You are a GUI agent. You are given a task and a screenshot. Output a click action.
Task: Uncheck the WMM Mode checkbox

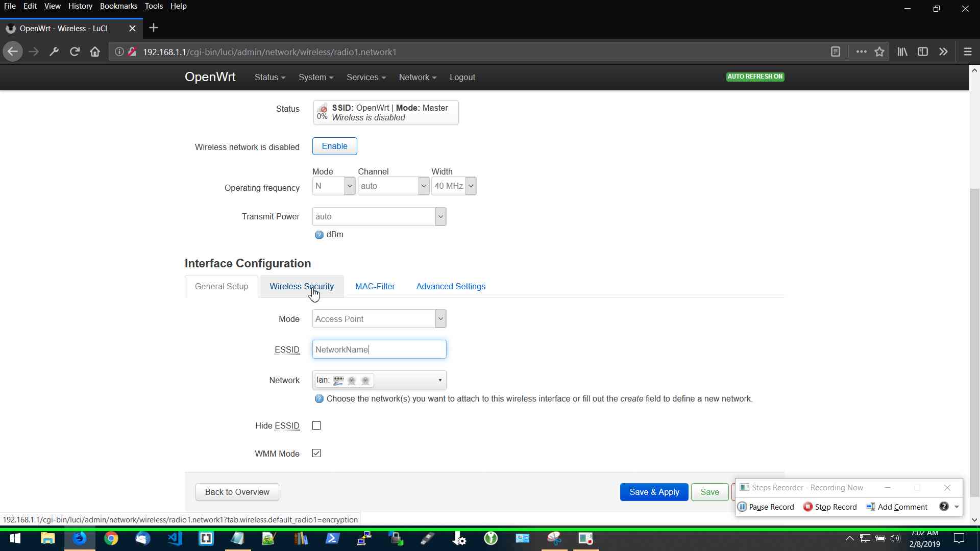(316, 453)
